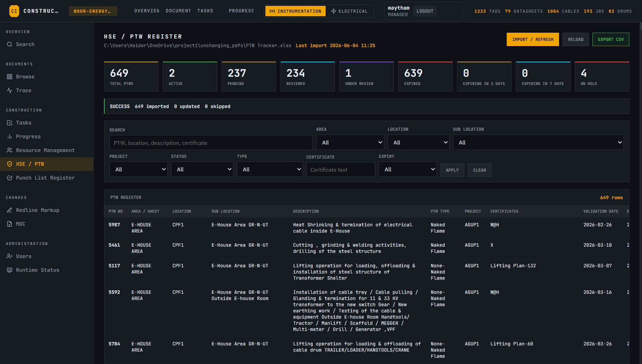Click the Runtime Status monitor icon
642x364 pixels.
[x=10, y=270]
